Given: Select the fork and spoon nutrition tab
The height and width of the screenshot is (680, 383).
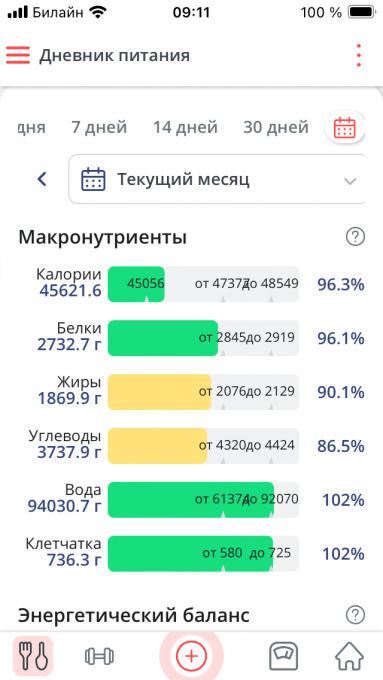Looking at the screenshot, I should (33, 656).
